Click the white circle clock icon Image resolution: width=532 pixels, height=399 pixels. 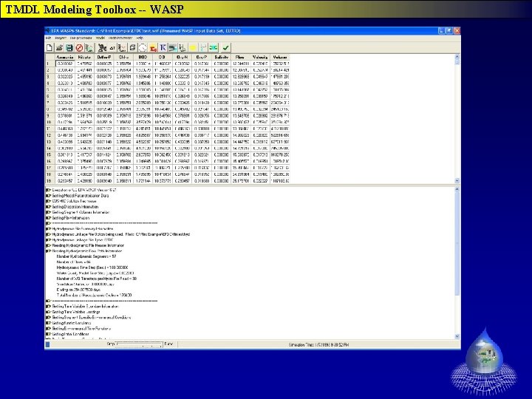[x=143, y=48]
